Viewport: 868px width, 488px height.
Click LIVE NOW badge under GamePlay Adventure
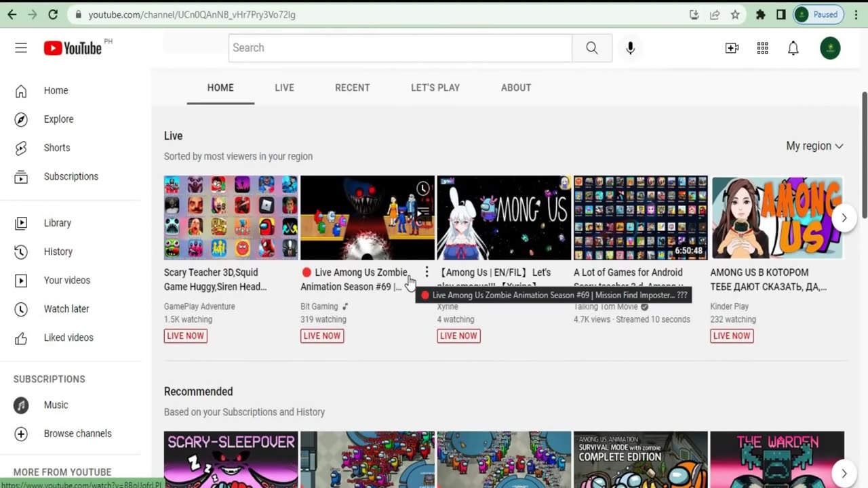(x=185, y=335)
